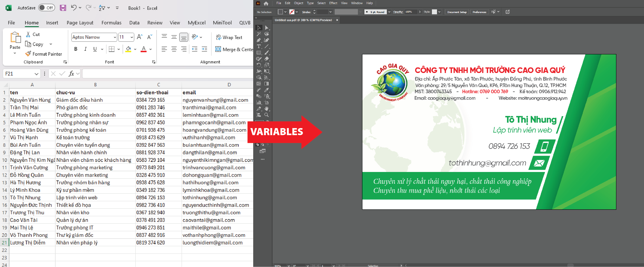644x267 pixels.
Task: Select the Eyedropper tool
Action: click(267, 90)
